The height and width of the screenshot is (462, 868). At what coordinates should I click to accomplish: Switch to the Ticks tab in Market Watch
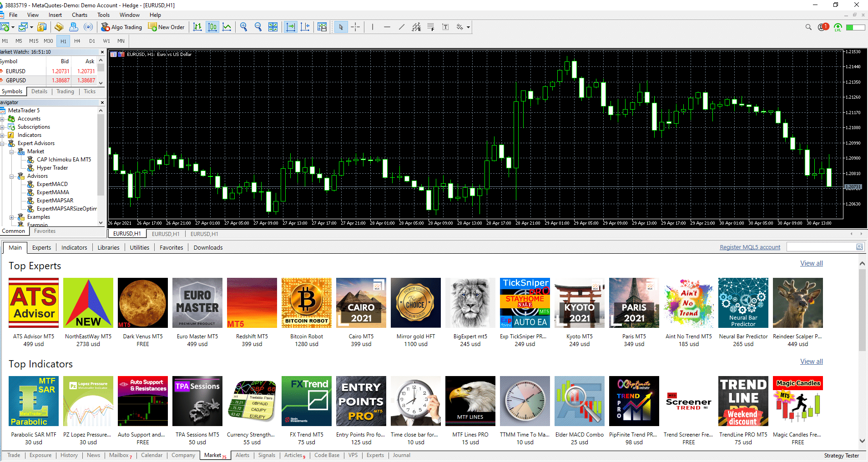89,91
